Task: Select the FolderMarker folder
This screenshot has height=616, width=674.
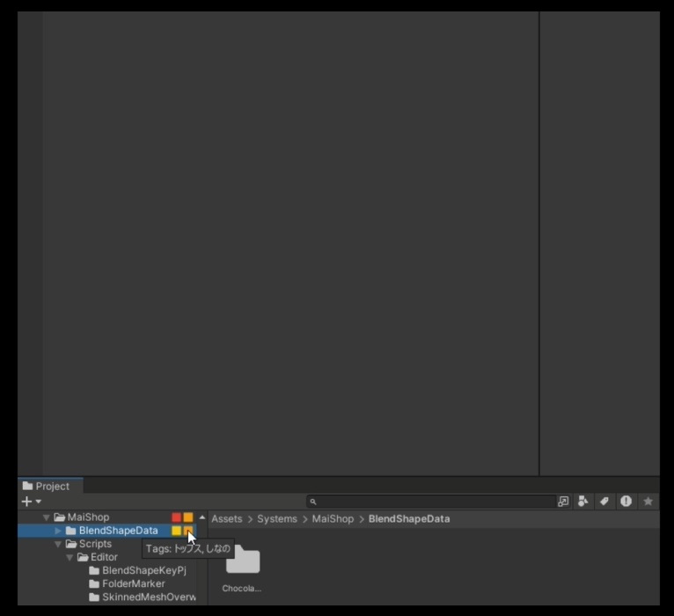Action: 133,583
